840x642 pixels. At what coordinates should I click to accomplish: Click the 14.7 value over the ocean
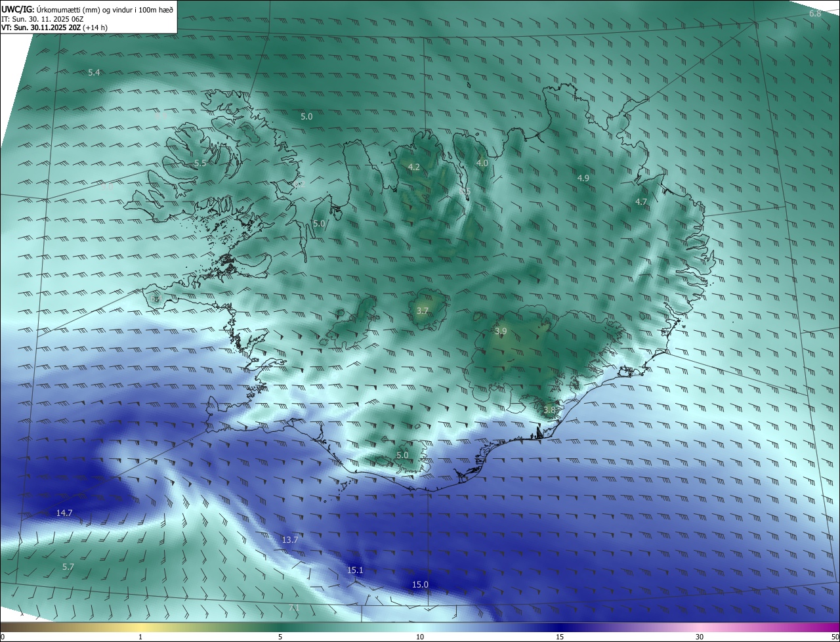64,513
